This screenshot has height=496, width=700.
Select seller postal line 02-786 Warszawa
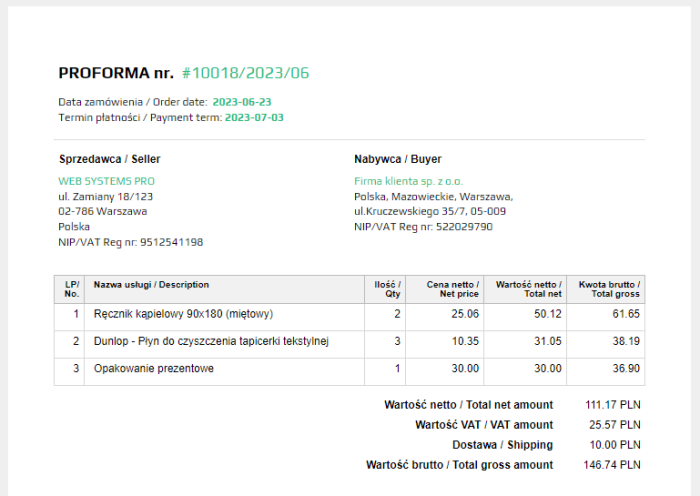(x=103, y=212)
